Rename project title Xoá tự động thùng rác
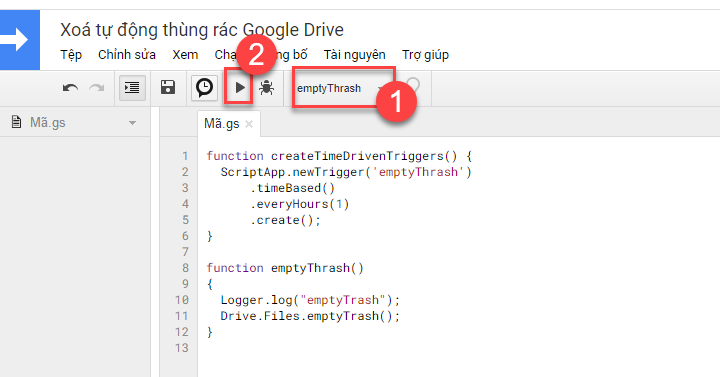This screenshot has width=720, height=377. 202,30
